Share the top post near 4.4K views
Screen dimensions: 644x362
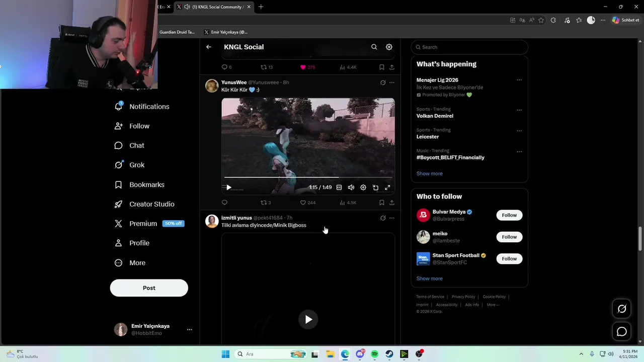pos(392,67)
